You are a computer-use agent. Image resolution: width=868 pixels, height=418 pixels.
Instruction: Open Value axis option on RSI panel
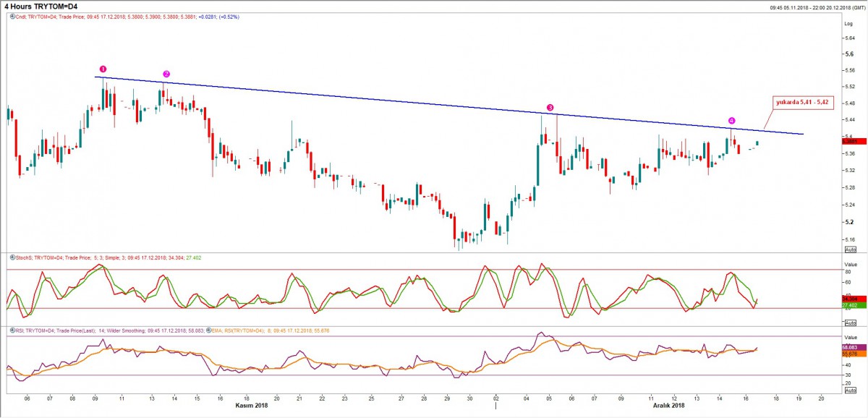[x=851, y=337]
